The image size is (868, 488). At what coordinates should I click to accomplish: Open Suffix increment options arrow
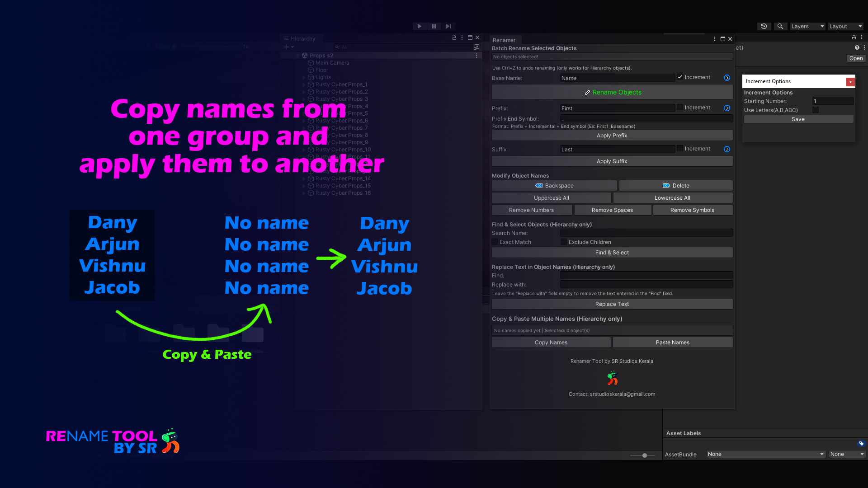coord(727,149)
